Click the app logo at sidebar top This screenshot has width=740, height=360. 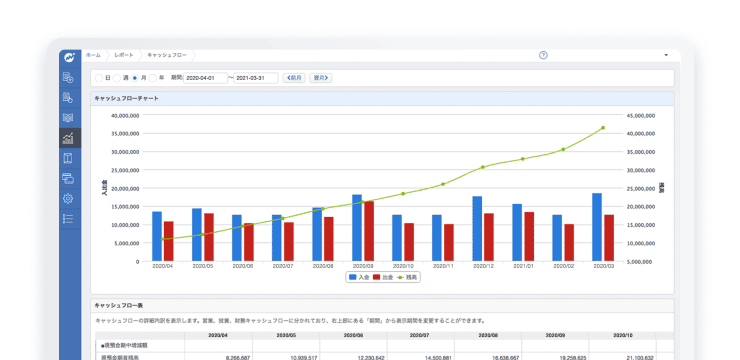[x=70, y=58]
